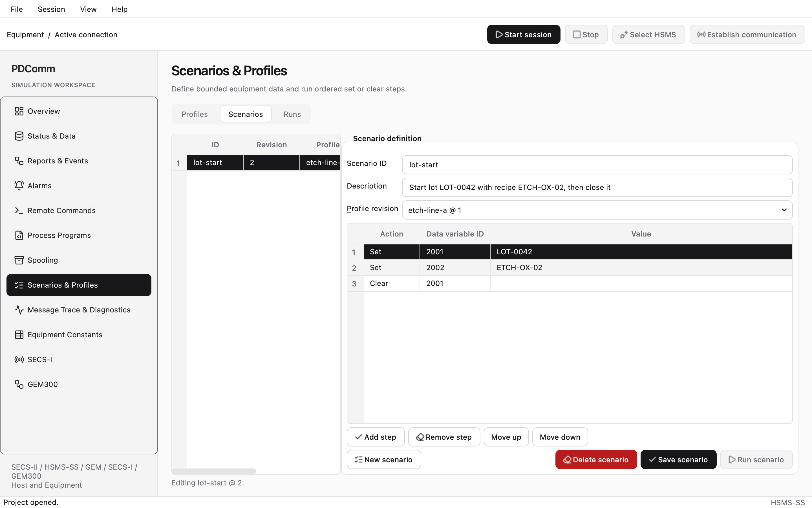Click the eraser icon on Delete scenario
812x508 pixels.
567,460
